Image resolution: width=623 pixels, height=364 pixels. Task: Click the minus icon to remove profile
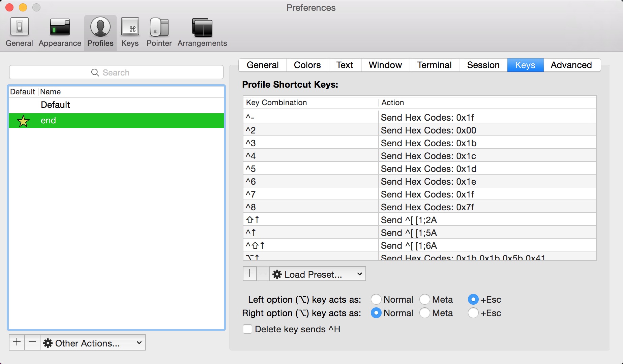32,342
